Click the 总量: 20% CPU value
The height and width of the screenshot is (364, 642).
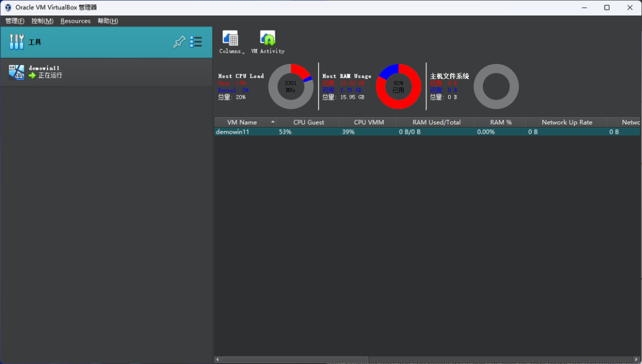click(x=232, y=97)
